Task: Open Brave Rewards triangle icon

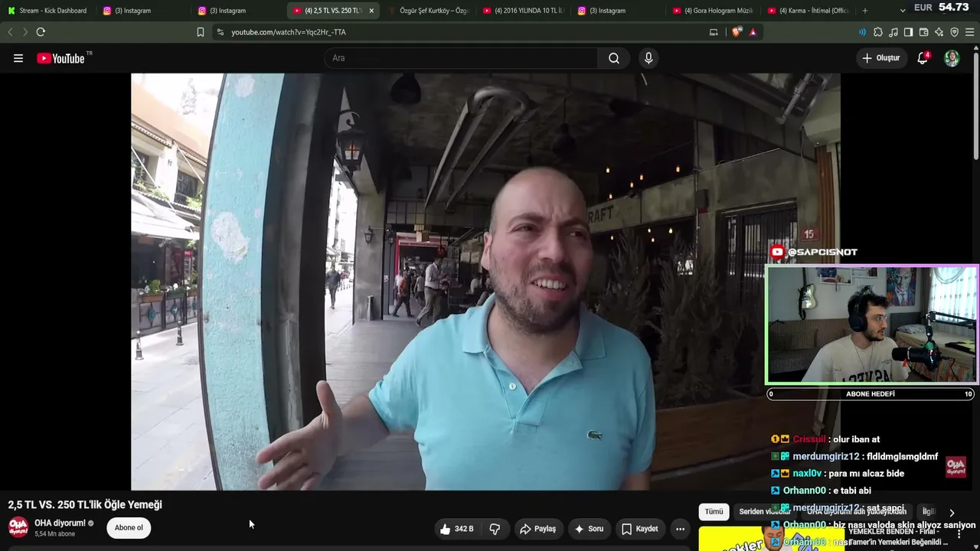Action: click(753, 32)
